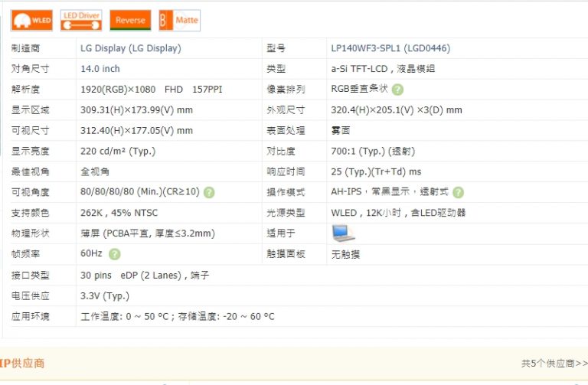This screenshot has width=588, height=385.
Task: Click the 14.0 inch size link
Action: point(100,69)
